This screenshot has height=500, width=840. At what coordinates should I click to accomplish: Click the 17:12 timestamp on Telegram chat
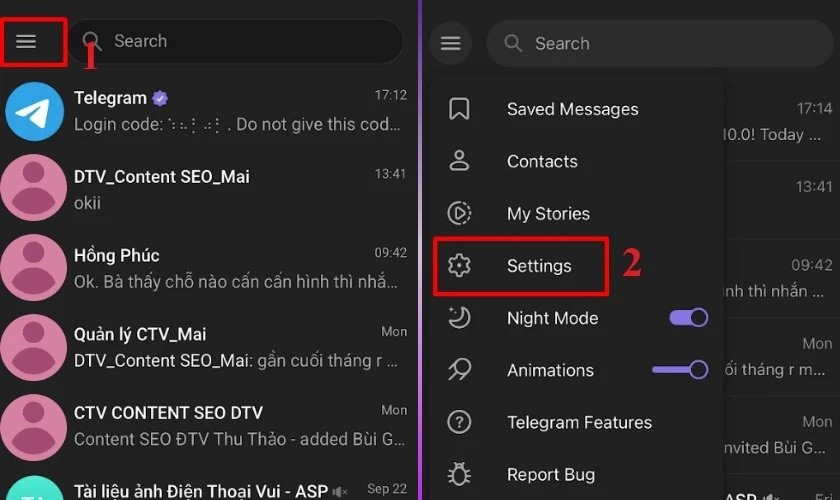tap(391, 95)
